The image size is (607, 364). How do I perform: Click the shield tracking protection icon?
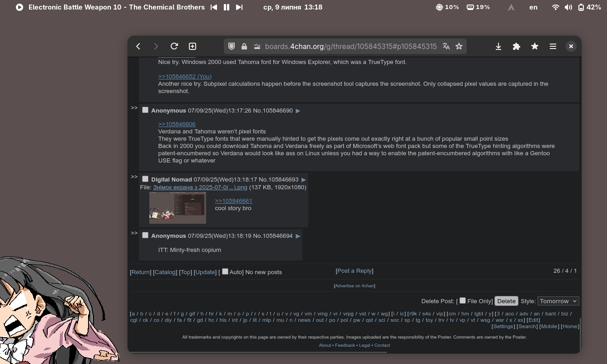pyautogui.click(x=232, y=46)
